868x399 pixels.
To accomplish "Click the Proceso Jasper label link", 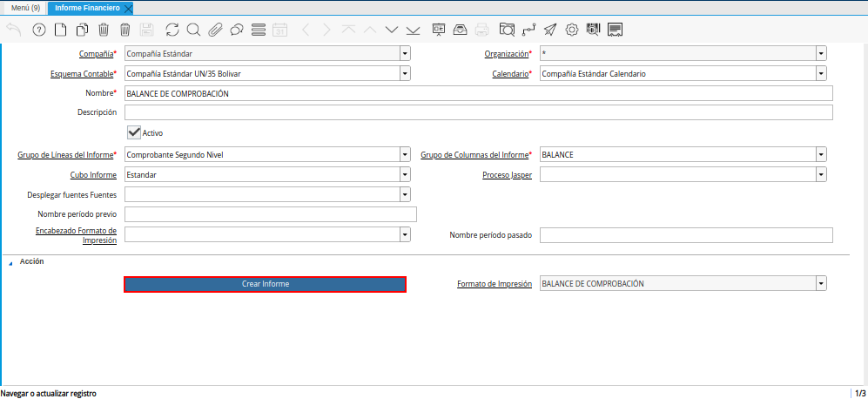I will click(508, 175).
